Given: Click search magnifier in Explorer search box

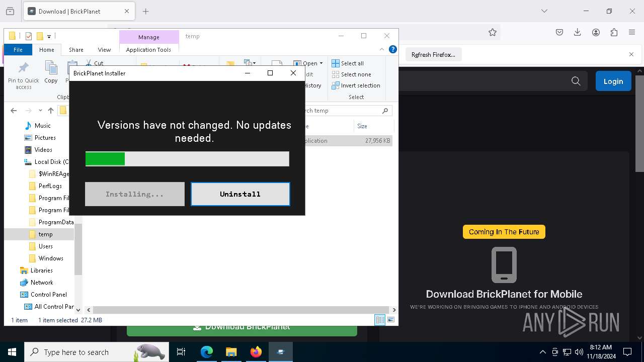Looking at the screenshot, I should pos(385,111).
